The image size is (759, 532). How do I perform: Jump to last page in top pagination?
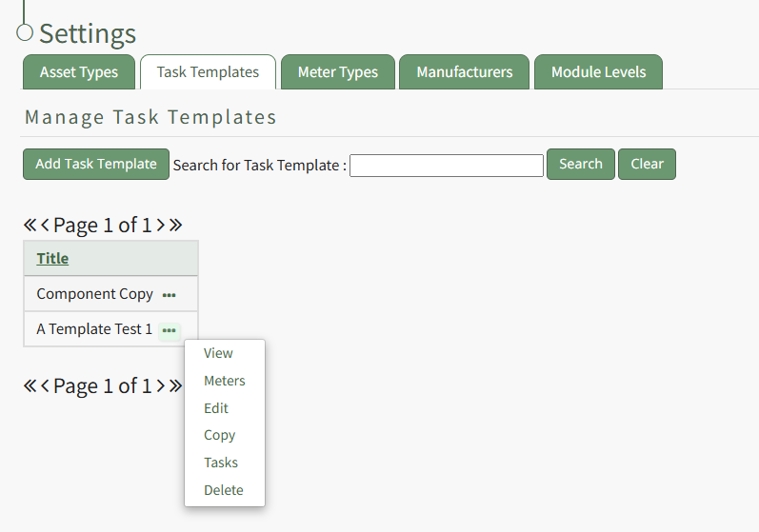pos(175,226)
